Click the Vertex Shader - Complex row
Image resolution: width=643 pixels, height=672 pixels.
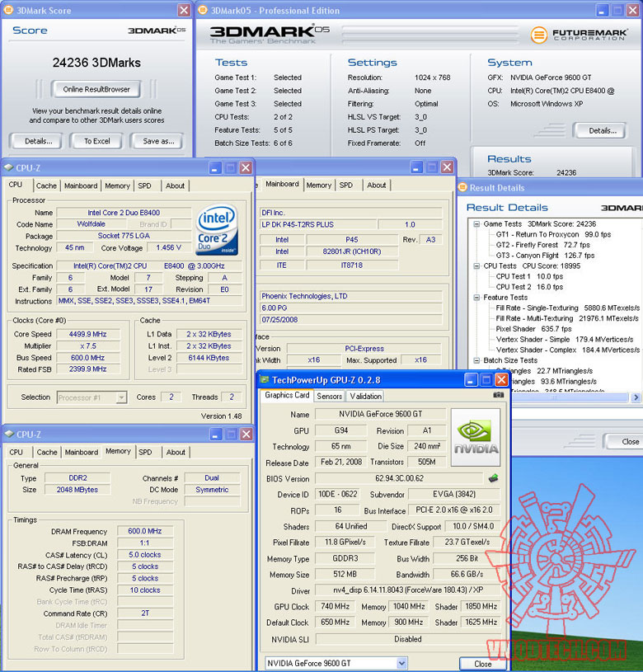click(x=568, y=350)
